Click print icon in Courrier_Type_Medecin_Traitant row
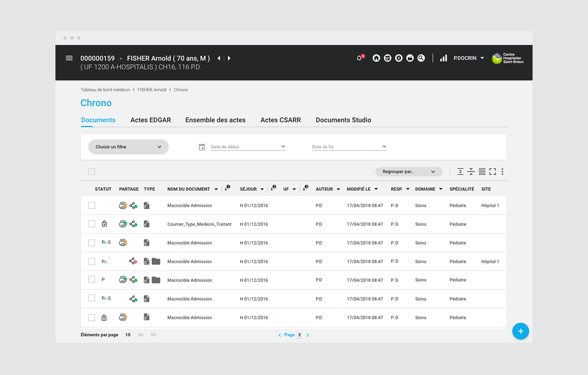Screen dimensions: 588x375 tap(123, 224)
